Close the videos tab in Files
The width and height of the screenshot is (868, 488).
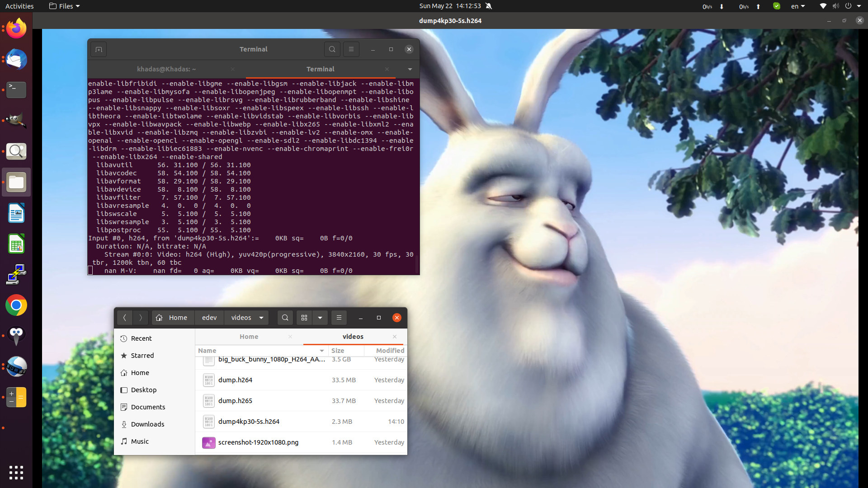[x=395, y=337]
